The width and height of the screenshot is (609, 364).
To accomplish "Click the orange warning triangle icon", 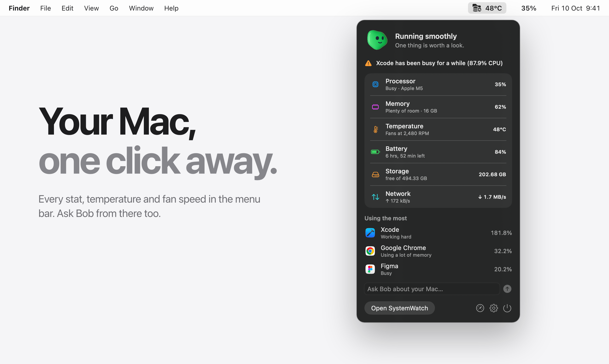I will click(x=368, y=63).
